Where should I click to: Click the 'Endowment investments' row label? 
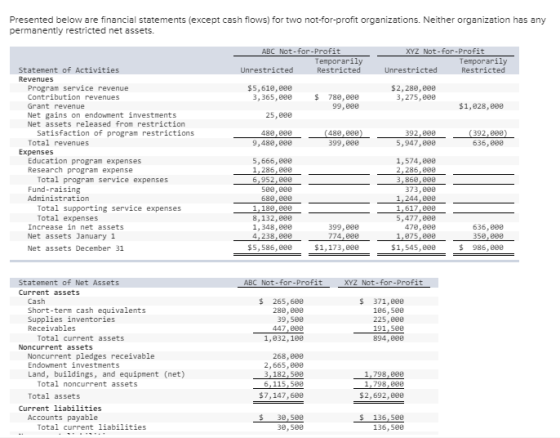coord(74,365)
